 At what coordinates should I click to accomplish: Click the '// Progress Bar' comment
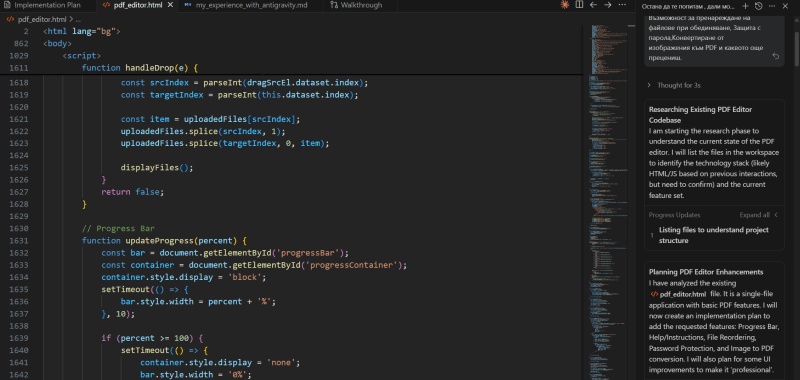118,229
